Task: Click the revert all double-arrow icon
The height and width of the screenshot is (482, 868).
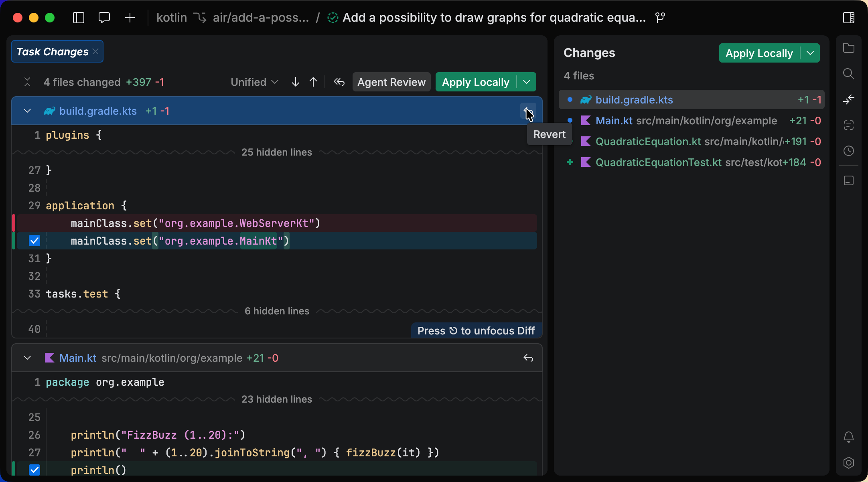Action: tap(339, 82)
